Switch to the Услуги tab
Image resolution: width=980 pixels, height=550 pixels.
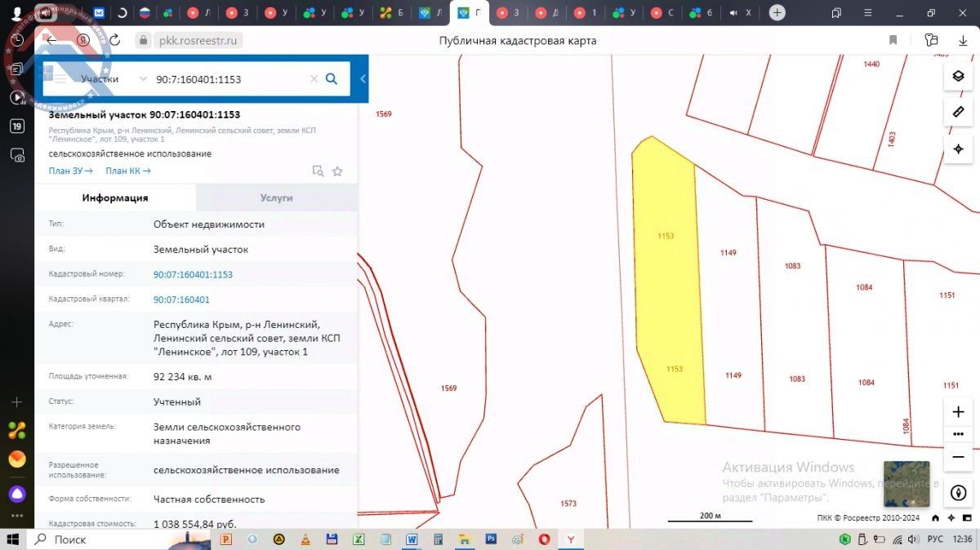click(x=277, y=197)
